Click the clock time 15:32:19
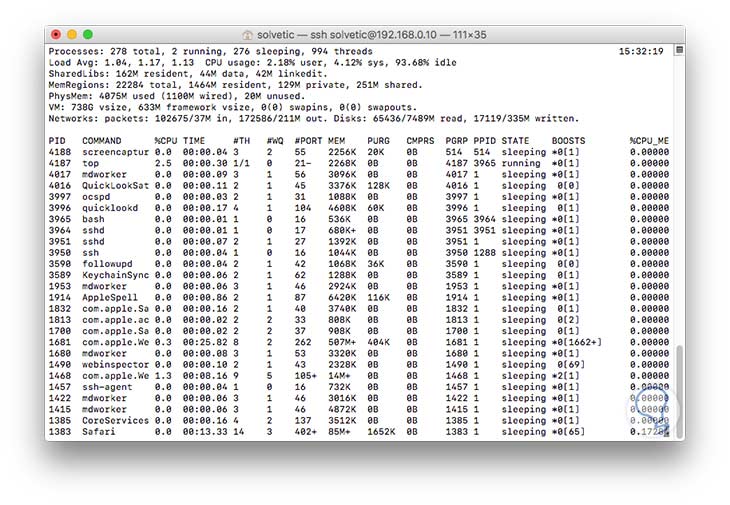The image size is (730, 505). tap(641, 52)
